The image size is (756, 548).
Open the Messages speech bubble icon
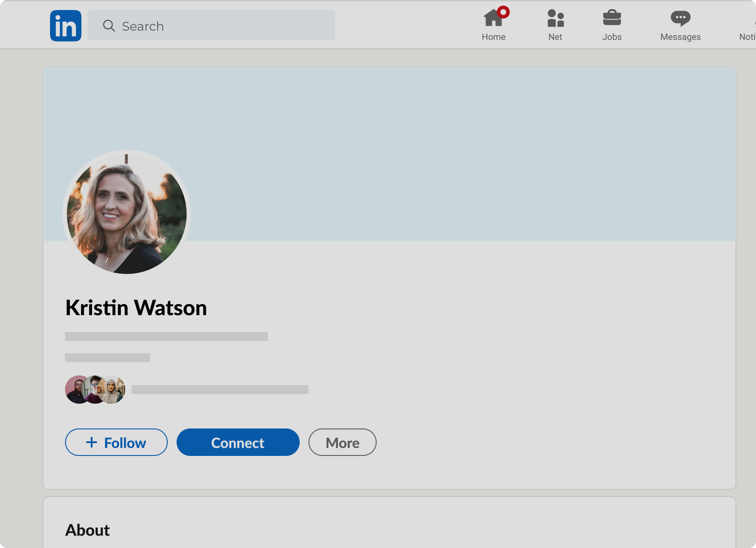(x=680, y=19)
